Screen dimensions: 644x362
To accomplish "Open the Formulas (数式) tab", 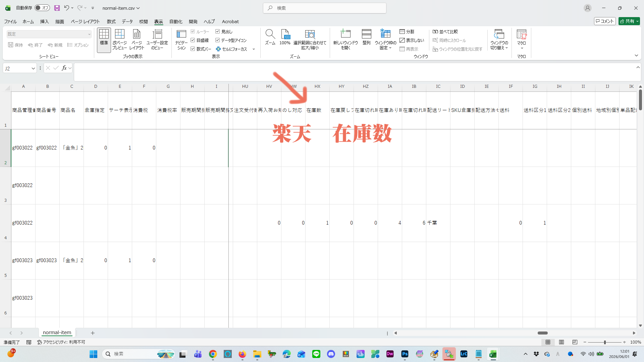I will pos(111,21).
